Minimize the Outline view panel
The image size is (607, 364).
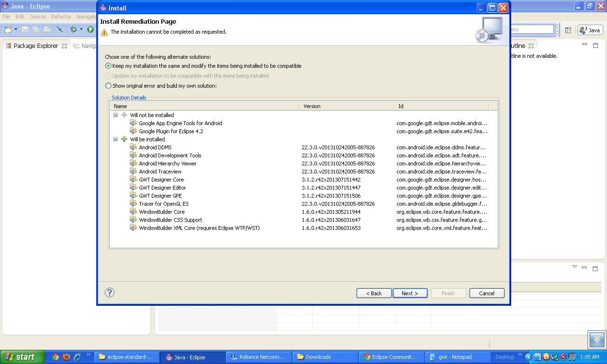tap(584, 45)
